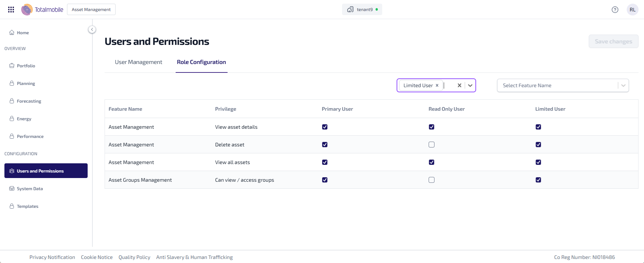This screenshot has height=263, width=644.
Task: Remove the Limited User chip
Action: pos(437,85)
